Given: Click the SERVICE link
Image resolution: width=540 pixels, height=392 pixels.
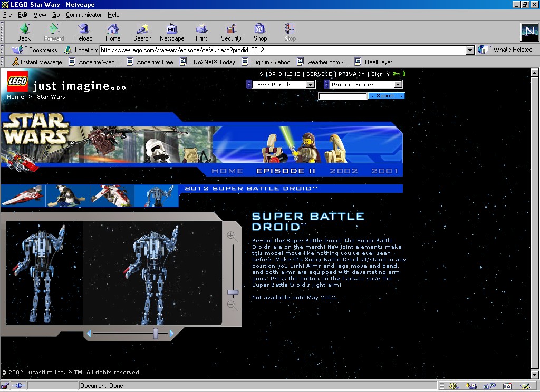Looking at the screenshot, I should click(319, 74).
